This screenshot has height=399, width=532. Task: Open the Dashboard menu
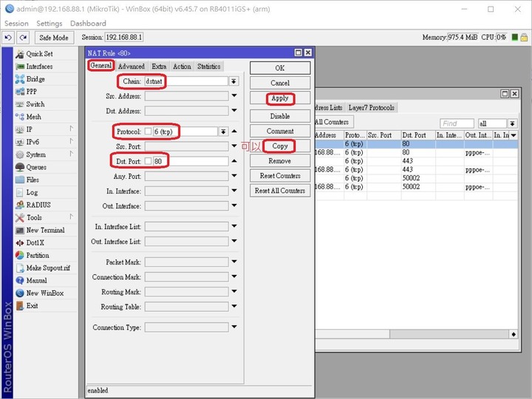tap(88, 23)
